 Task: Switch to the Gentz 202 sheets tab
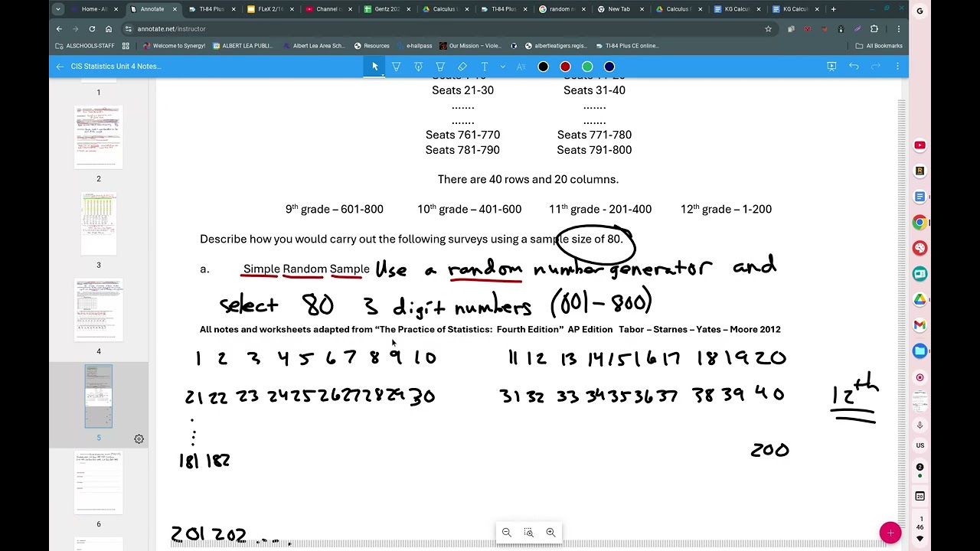point(387,9)
